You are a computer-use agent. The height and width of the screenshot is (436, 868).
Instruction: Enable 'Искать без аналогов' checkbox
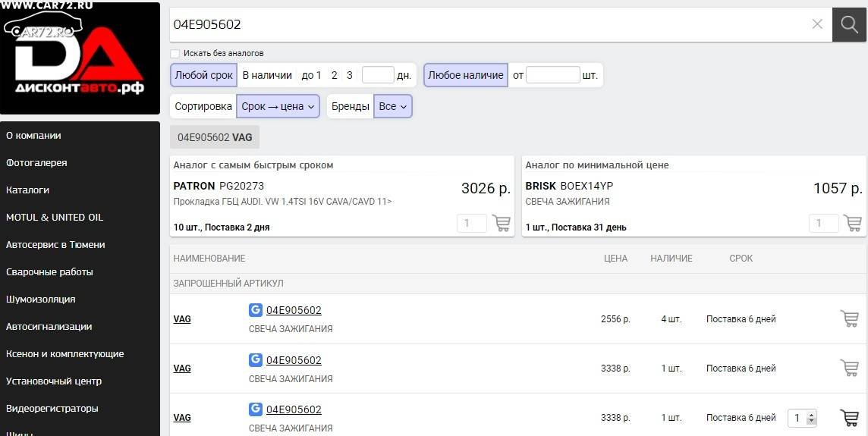[x=175, y=54]
